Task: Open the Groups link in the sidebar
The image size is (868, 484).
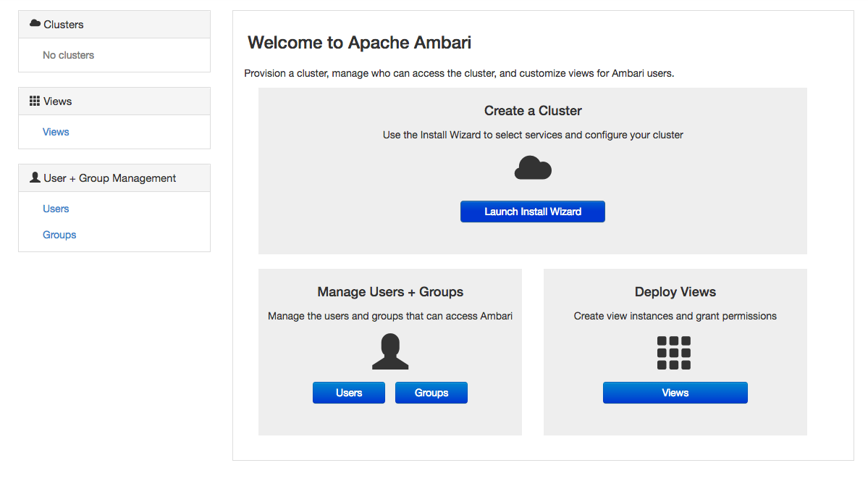Action: (59, 235)
